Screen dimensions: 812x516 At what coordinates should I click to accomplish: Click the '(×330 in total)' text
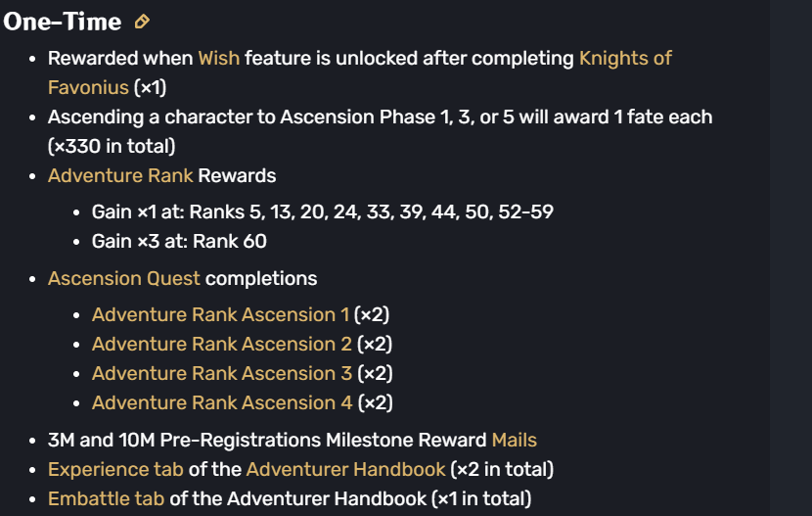tap(112, 147)
